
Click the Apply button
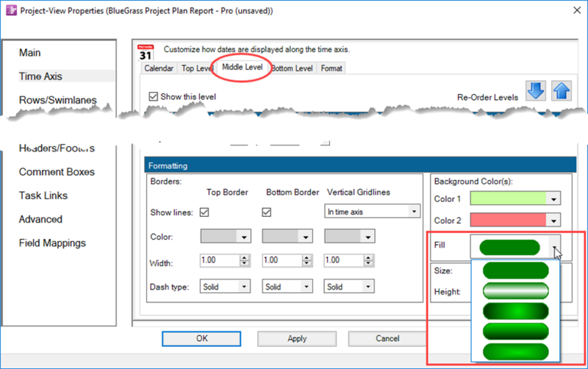click(x=297, y=339)
